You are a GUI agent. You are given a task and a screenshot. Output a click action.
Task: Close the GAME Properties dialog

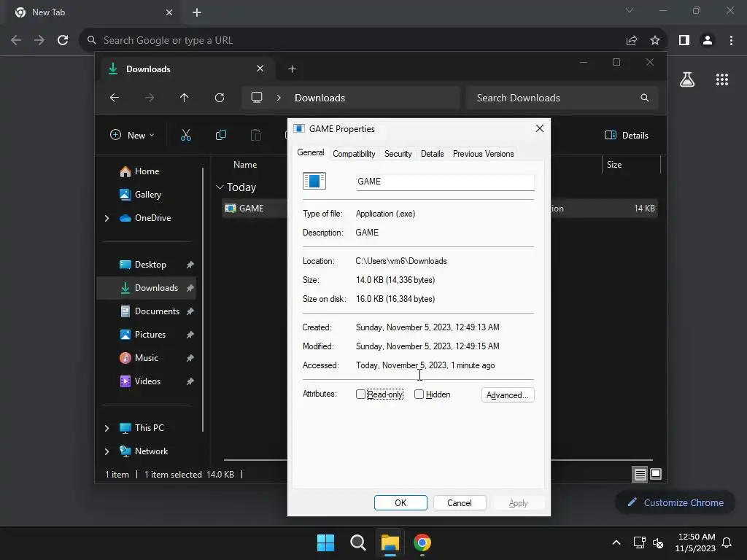click(540, 128)
